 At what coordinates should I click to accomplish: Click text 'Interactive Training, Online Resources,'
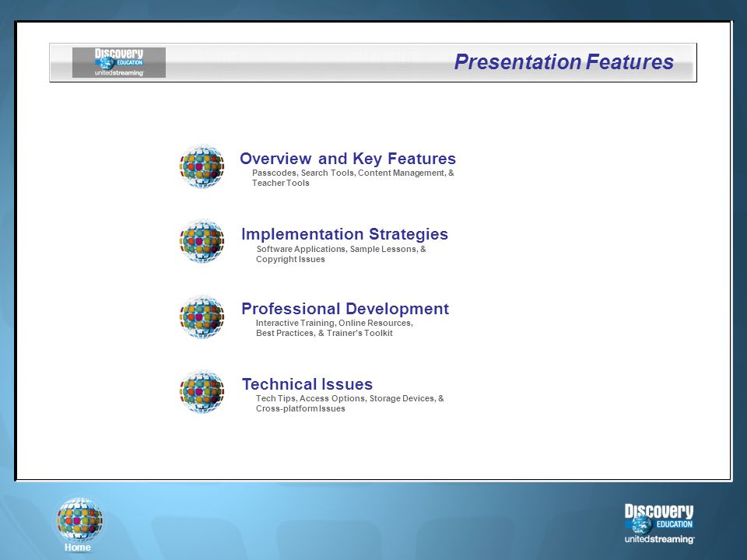click(x=335, y=323)
